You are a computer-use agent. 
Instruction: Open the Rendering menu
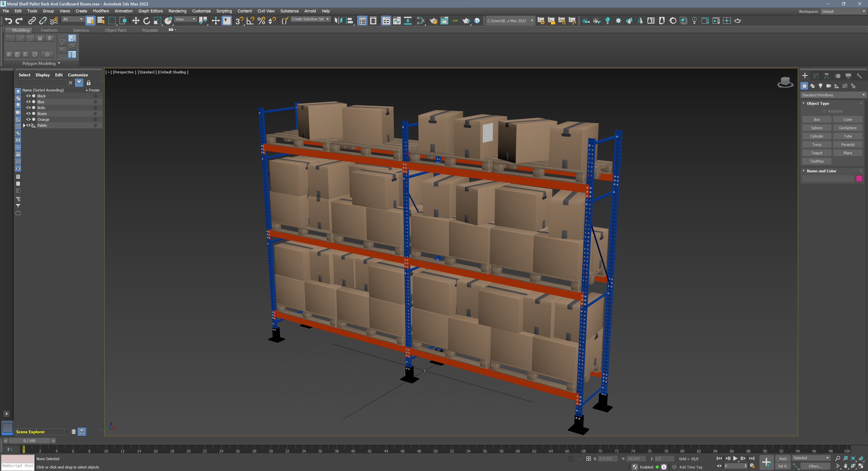coord(177,11)
